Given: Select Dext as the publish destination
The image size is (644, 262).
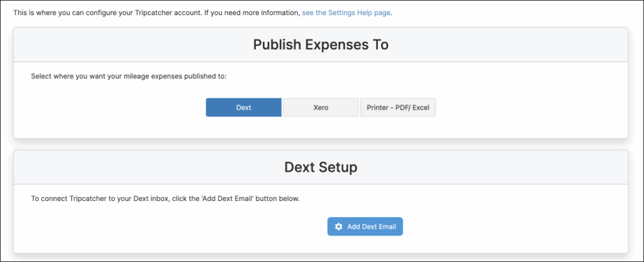Looking at the screenshot, I should [x=243, y=108].
